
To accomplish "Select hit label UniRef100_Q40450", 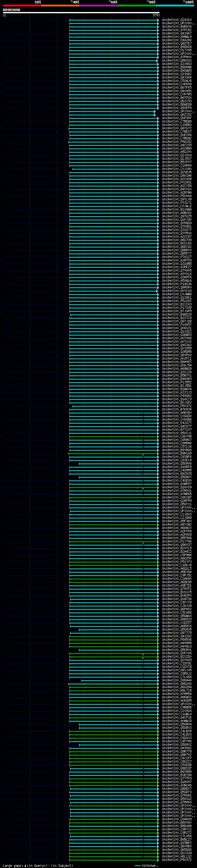I will (176, 91).
